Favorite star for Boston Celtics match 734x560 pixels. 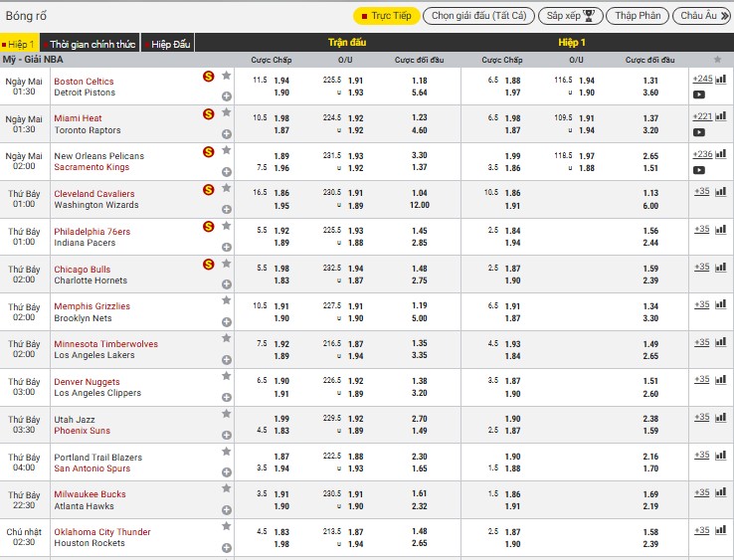[226, 75]
